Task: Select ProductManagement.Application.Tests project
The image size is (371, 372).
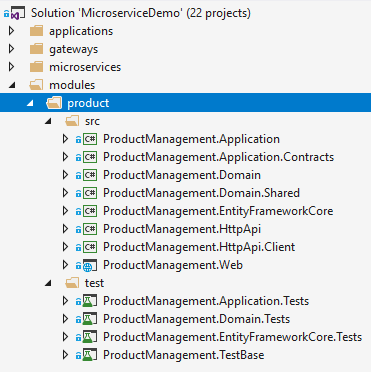Action: [x=206, y=301]
